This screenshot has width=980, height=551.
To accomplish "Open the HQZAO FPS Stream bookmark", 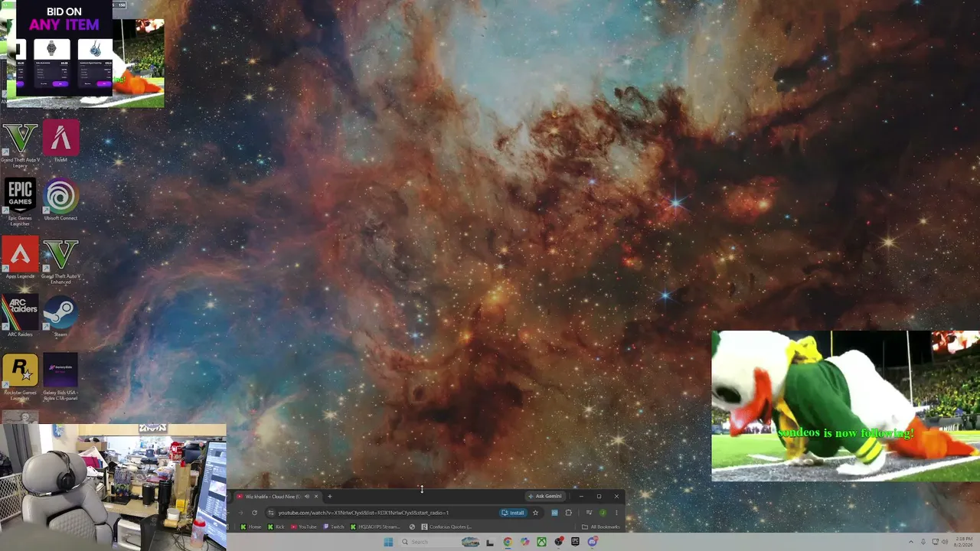I will point(375,527).
